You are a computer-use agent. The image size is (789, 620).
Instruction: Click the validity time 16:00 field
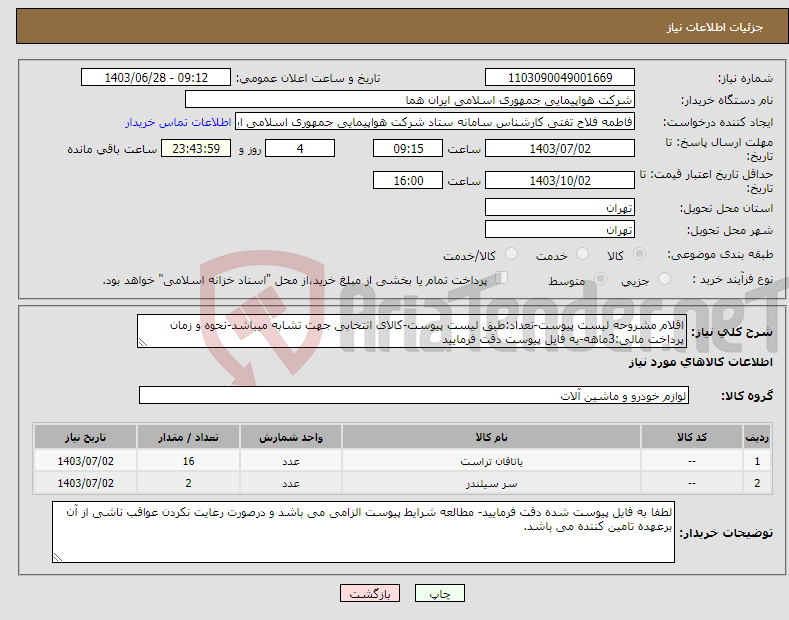(408, 180)
